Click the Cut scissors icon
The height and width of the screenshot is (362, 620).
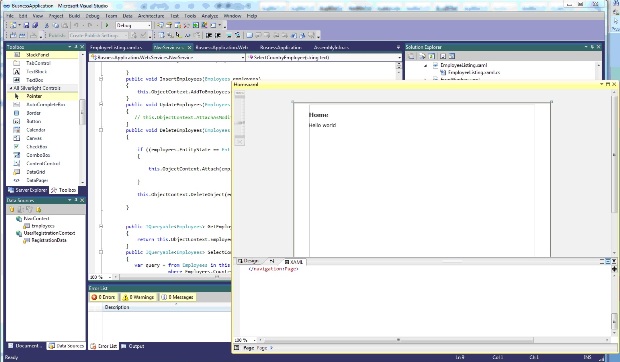47,25
